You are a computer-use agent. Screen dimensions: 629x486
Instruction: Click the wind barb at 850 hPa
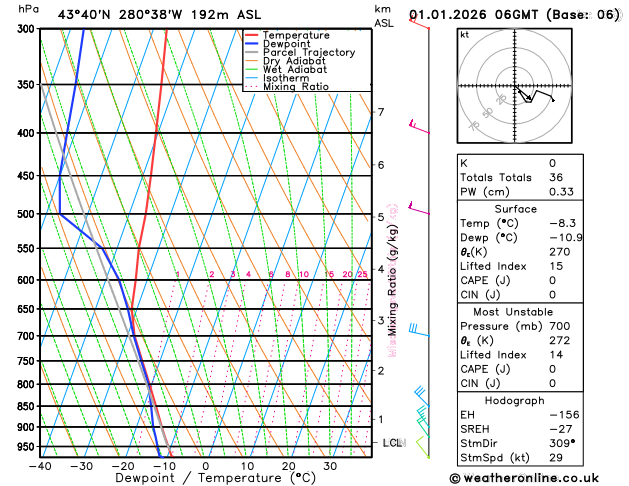[x=422, y=397]
